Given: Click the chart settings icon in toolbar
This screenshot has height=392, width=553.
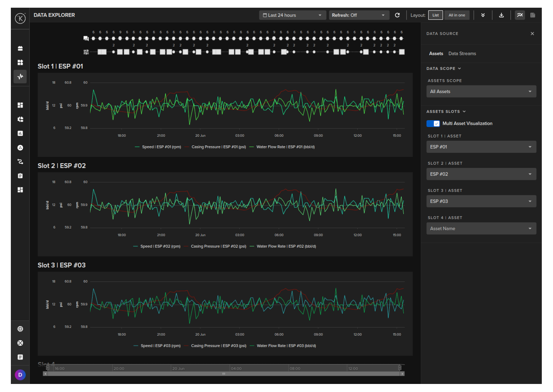Looking at the screenshot, I should [520, 15].
